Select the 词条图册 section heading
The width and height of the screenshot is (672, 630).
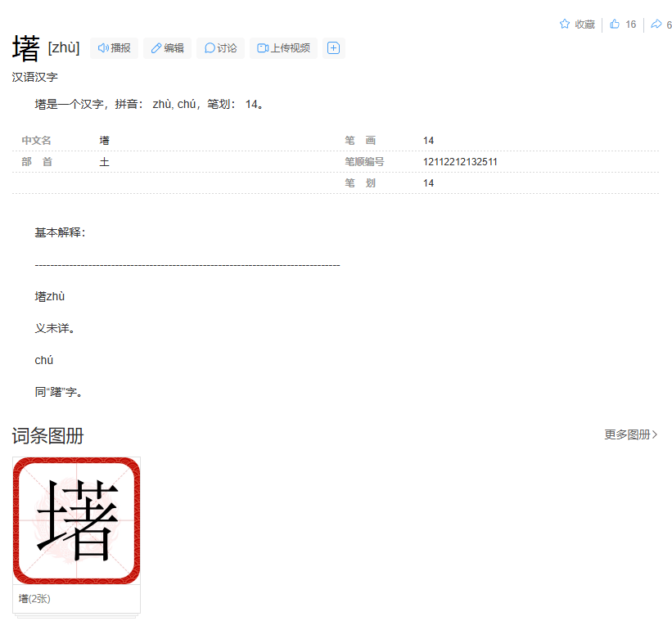pyautogui.click(x=47, y=436)
